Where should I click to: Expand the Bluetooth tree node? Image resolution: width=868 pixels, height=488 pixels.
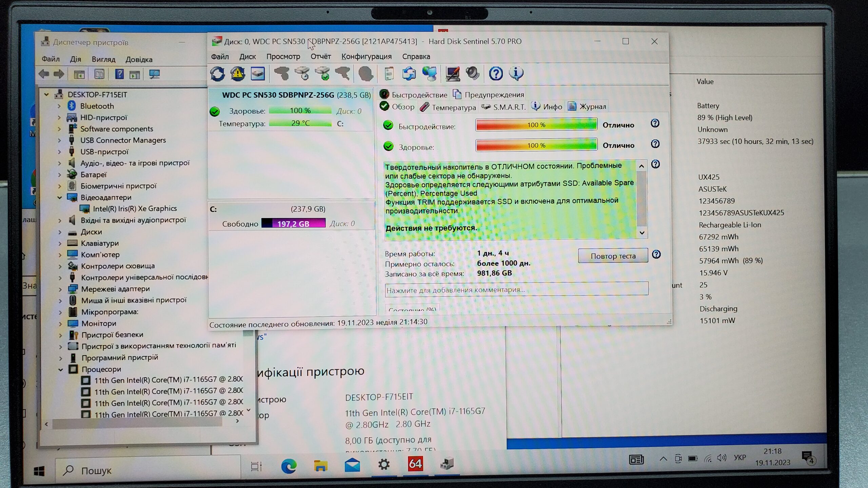point(59,106)
